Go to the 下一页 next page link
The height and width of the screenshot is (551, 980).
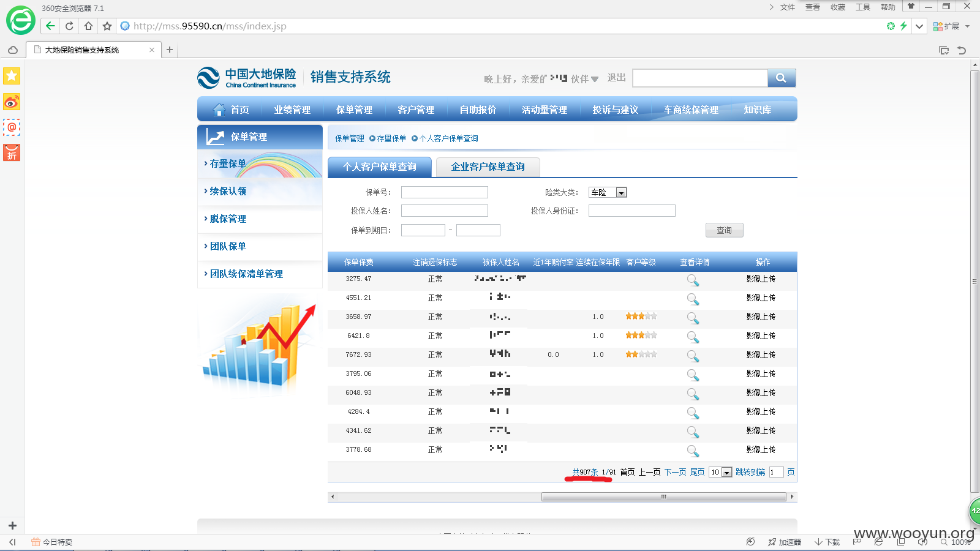675,472
